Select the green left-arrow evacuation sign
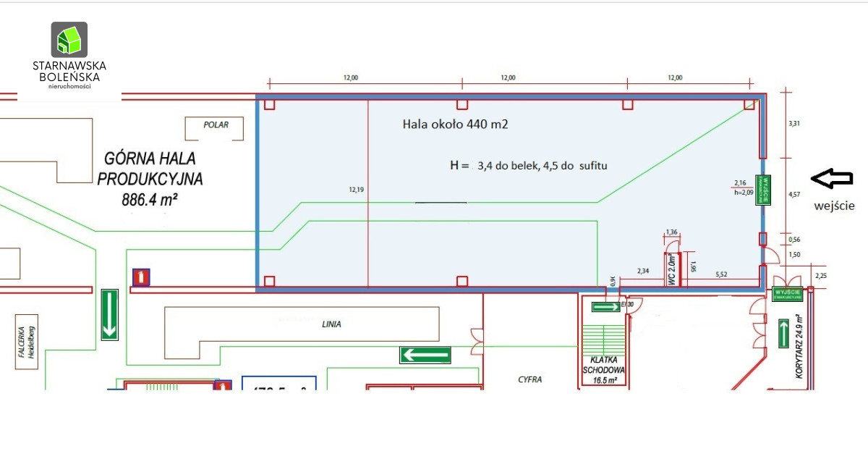This screenshot has height=459, width=868. 425,355
